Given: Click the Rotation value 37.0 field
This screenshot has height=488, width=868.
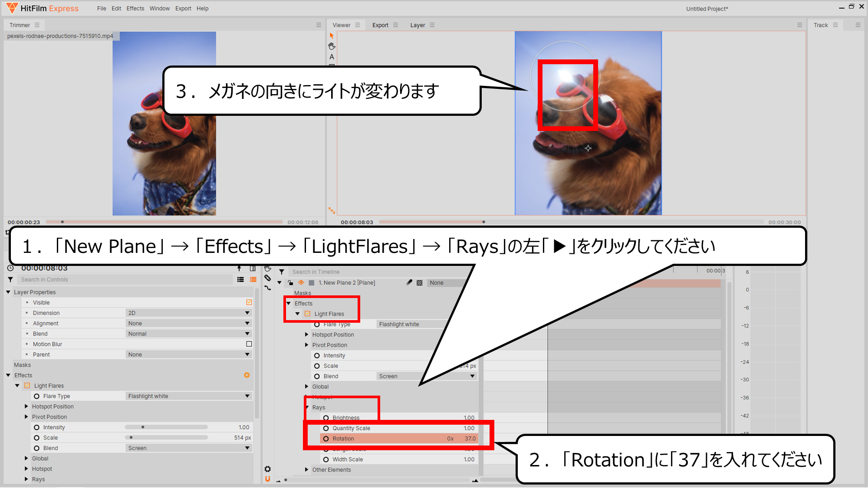Looking at the screenshot, I should tap(470, 439).
